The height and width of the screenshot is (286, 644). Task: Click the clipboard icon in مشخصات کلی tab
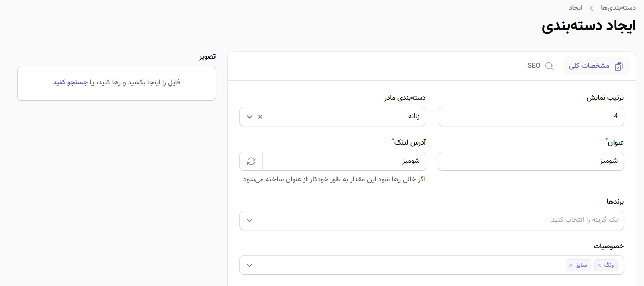(x=619, y=66)
